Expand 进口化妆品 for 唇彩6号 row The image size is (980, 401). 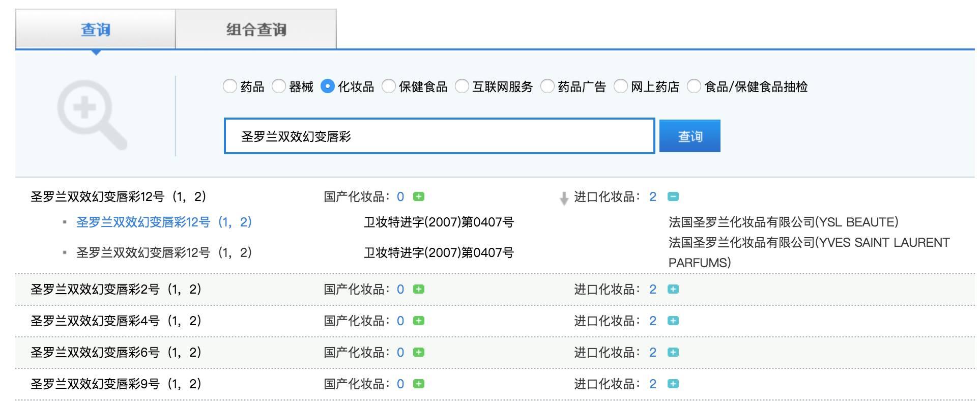(673, 352)
